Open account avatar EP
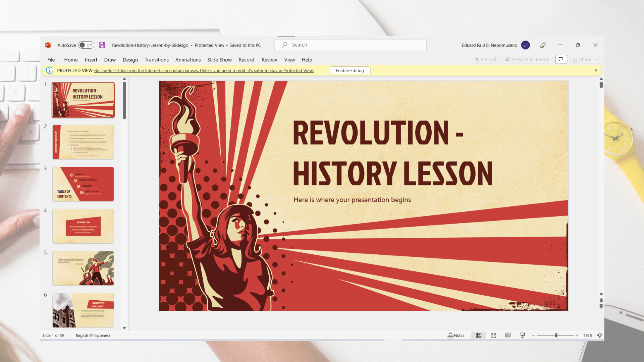The height and width of the screenshot is (362, 644). [x=525, y=45]
